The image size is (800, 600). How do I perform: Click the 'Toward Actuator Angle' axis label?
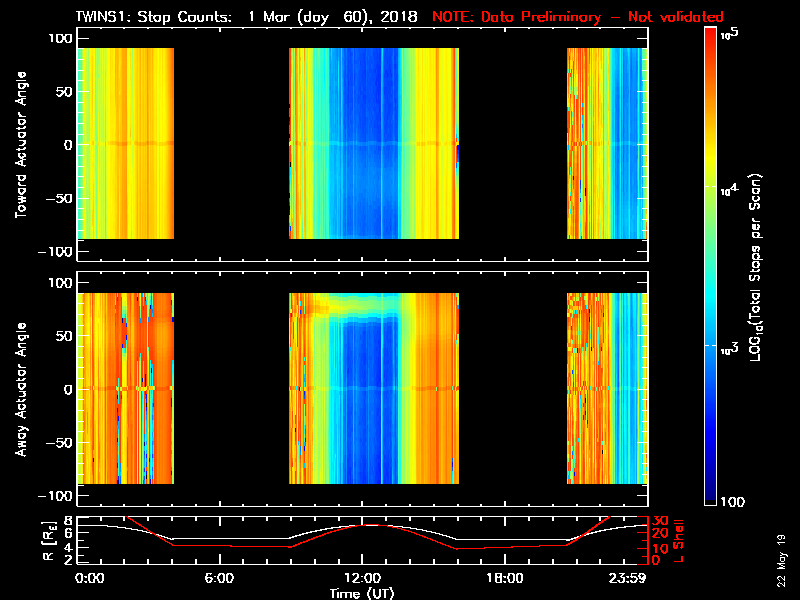pos(21,143)
